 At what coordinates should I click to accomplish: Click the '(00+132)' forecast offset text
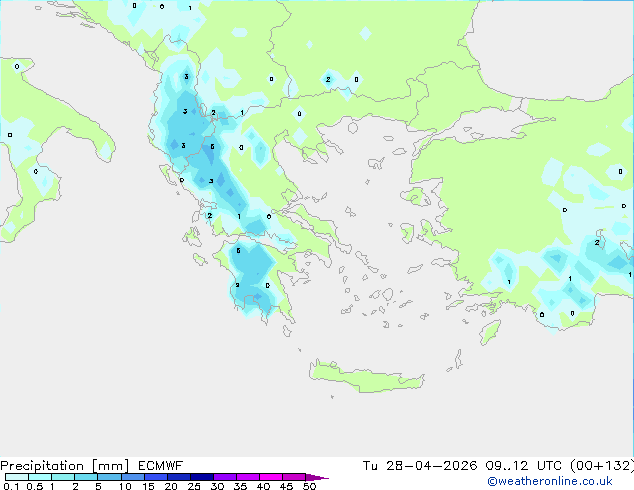coord(602,466)
